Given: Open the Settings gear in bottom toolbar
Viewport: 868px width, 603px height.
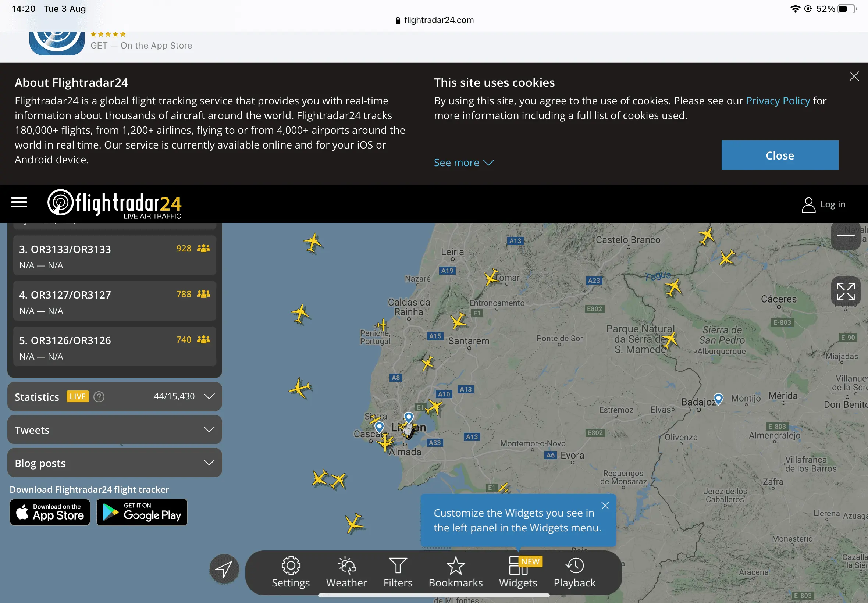Looking at the screenshot, I should pos(290,572).
